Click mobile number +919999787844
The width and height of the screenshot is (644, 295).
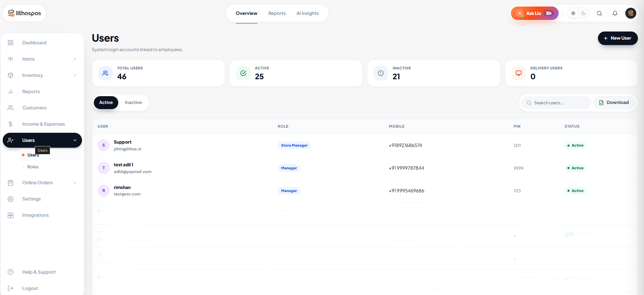[x=407, y=168]
